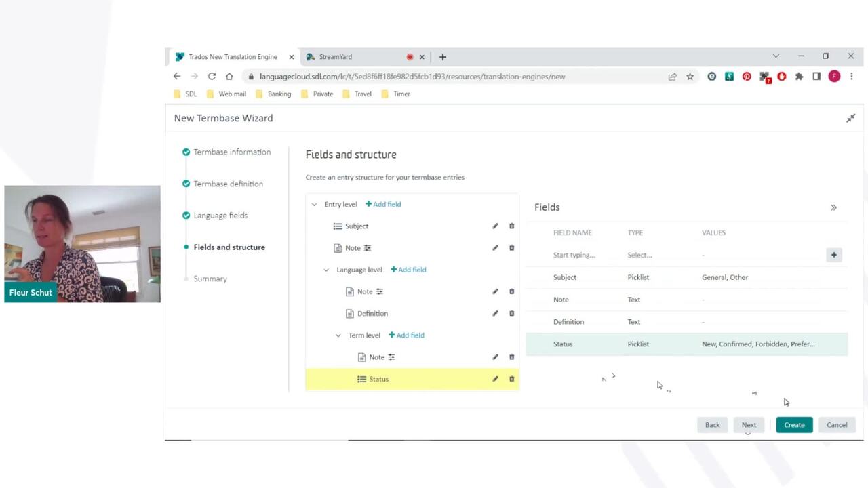
Task: Open the Chrome extensions puzzle menu
Action: [x=800, y=77]
